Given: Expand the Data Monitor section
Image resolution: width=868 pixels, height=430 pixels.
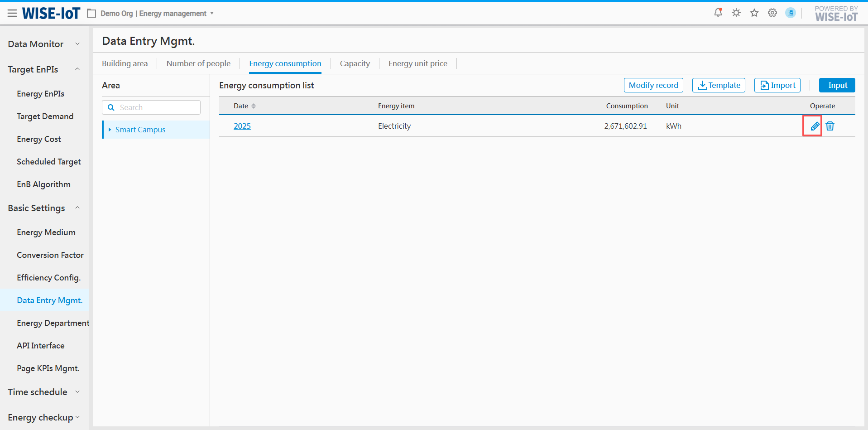Looking at the screenshot, I should 77,44.
